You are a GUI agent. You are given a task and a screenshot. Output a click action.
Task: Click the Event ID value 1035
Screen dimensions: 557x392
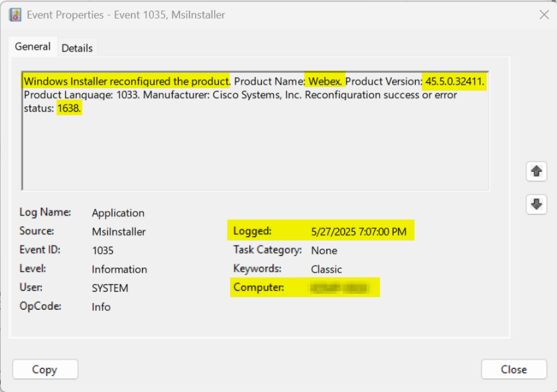(x=103, y=251)
